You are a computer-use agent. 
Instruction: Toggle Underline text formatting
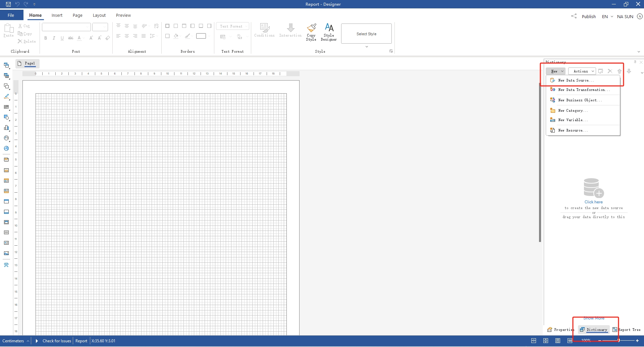[62, 38]
